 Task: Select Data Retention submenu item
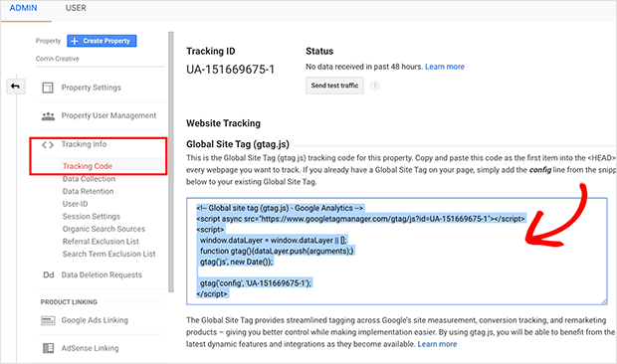tap(89, 191)
